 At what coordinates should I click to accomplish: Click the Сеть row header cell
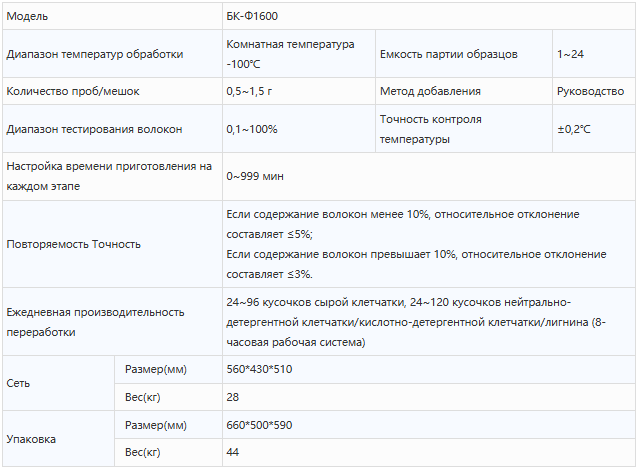coord(18,383)
